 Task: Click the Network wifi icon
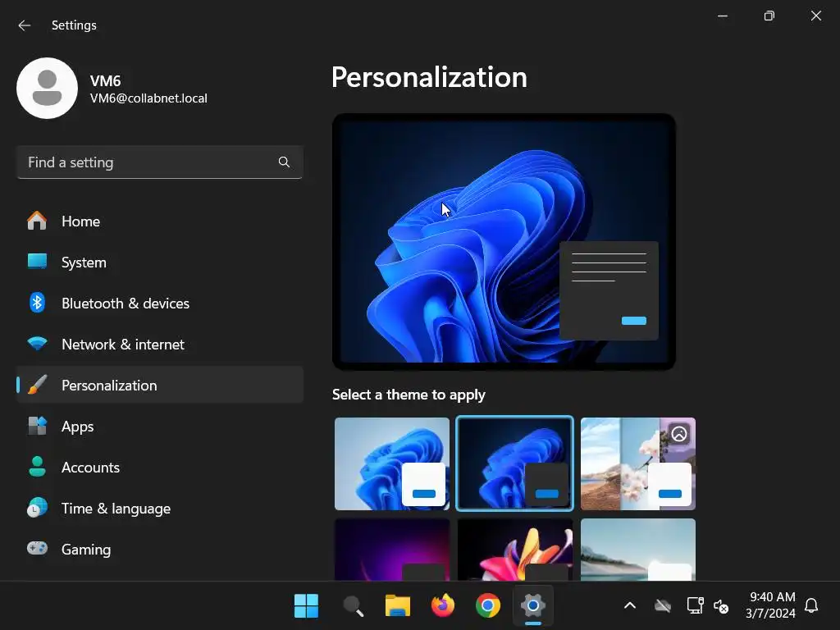pyautogui.click(x=37, y=344)
